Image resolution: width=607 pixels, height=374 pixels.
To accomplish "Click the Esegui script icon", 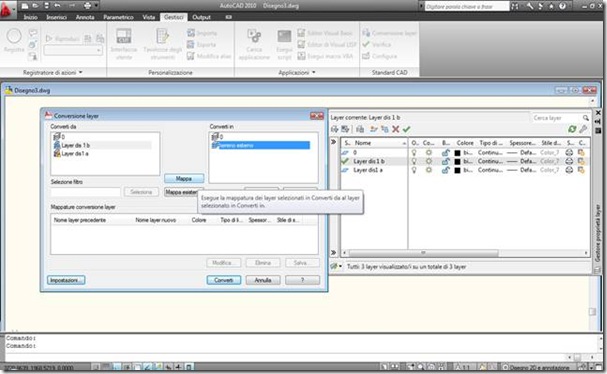I will point(284,36).
